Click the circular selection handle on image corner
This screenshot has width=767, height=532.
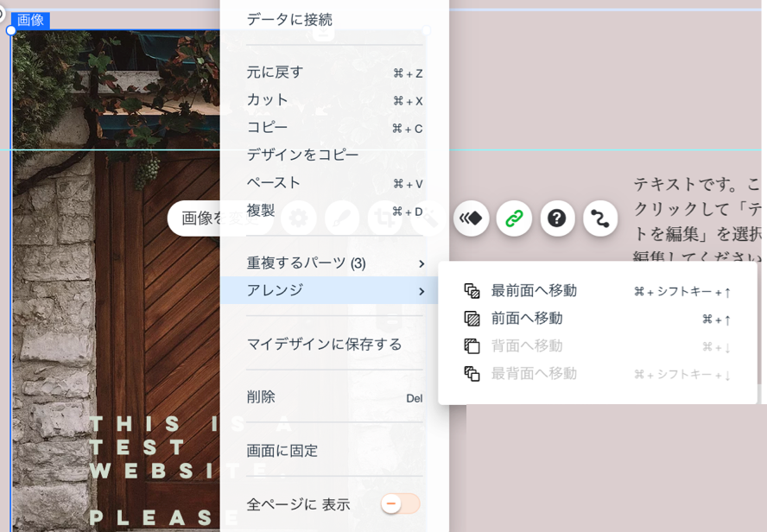tap(10, 30)
